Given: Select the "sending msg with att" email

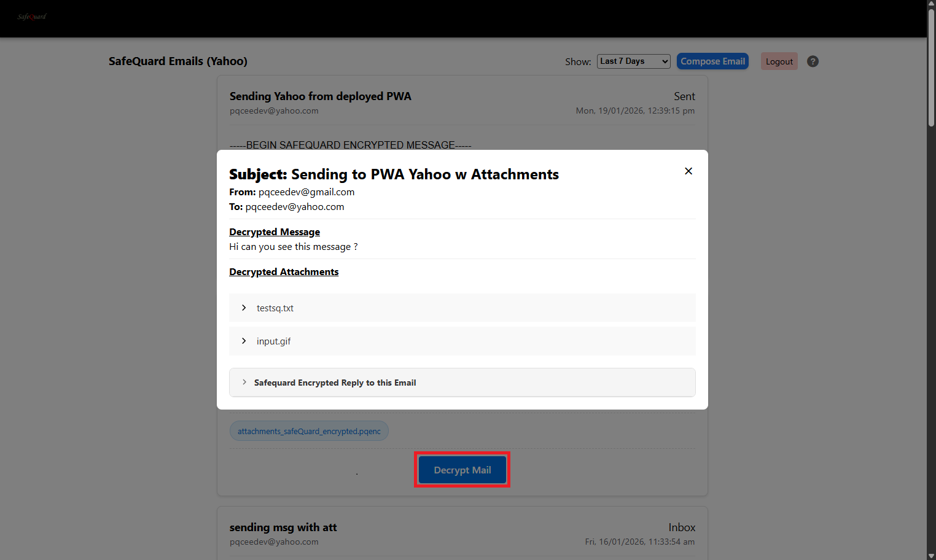Looking at the screenshot, I should pos(283,527).
